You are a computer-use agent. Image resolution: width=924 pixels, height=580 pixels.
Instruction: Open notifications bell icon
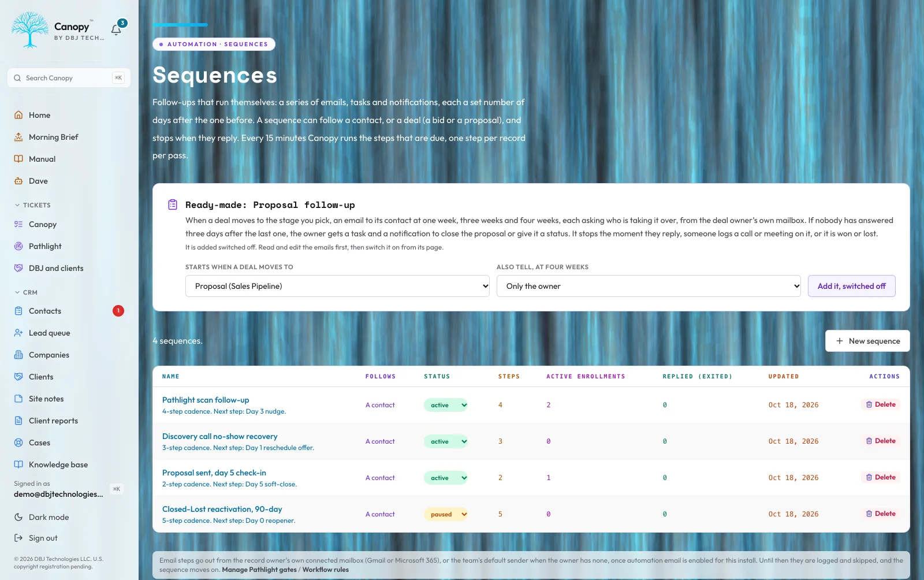[x=116, y=29]
